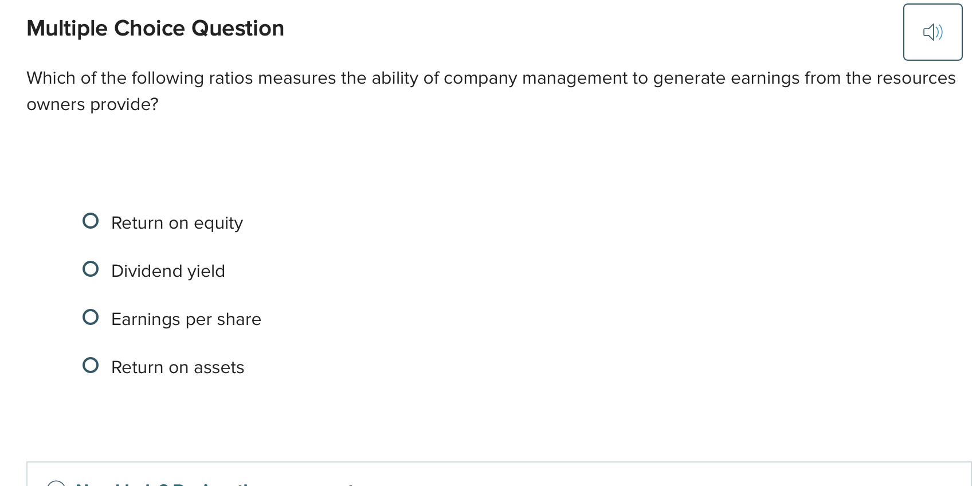Click the word "Multiple" in the heading

pos(66,29)
